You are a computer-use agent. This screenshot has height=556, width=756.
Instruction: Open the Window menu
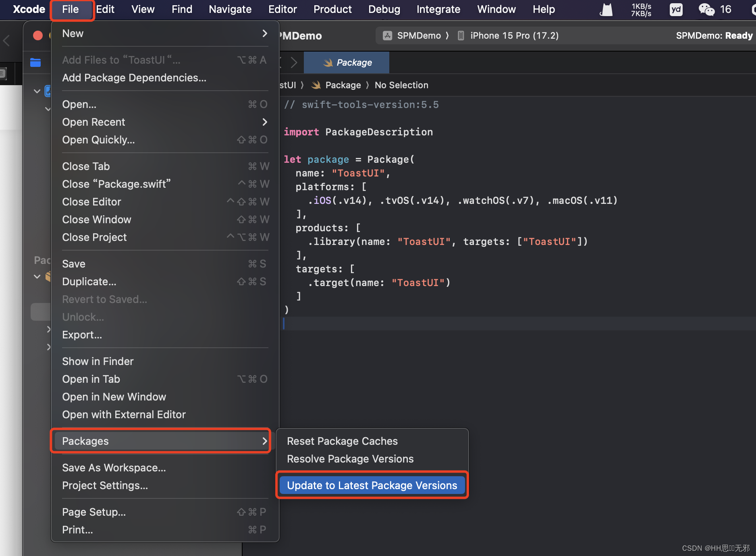pyautogui.click(x=496, y=9)
